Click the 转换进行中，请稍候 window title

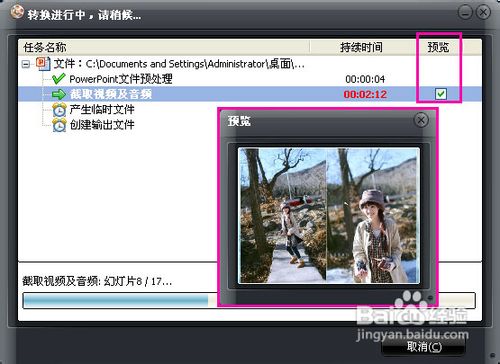(84, 15)
